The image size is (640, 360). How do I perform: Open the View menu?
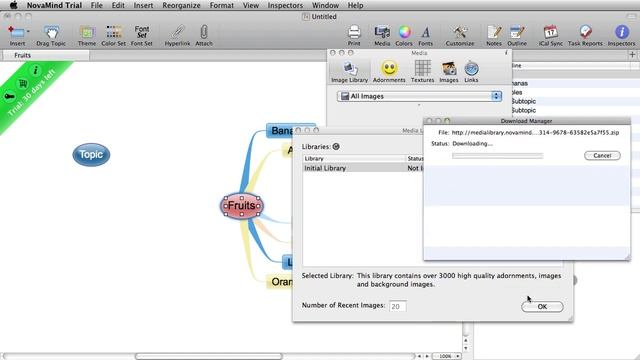(251, 5)
